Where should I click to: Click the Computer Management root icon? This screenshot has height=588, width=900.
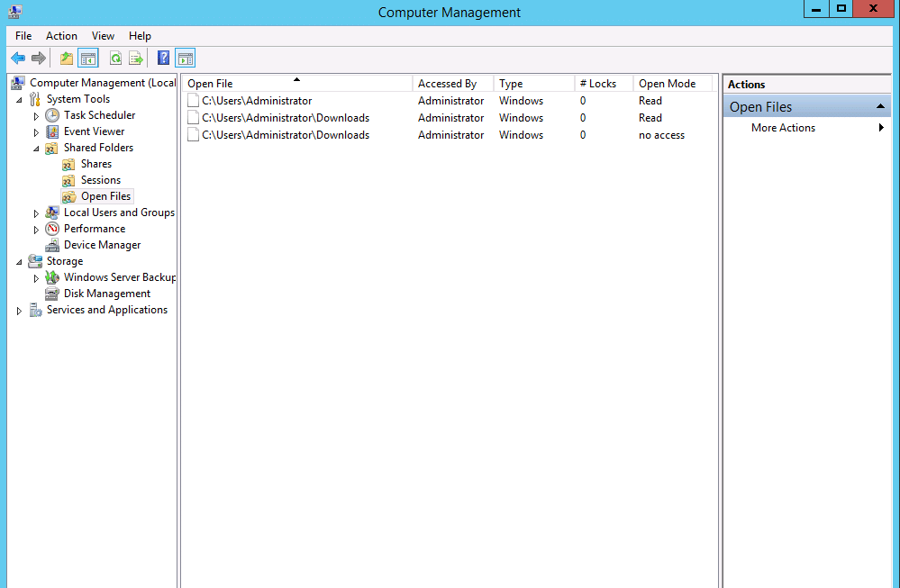[18, 83]
